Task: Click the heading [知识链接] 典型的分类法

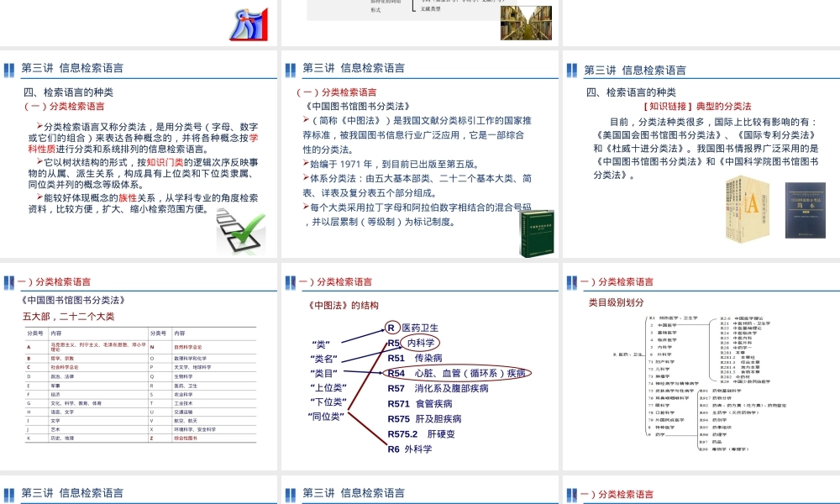Action: pyautogui.click(x=697, y=106)
